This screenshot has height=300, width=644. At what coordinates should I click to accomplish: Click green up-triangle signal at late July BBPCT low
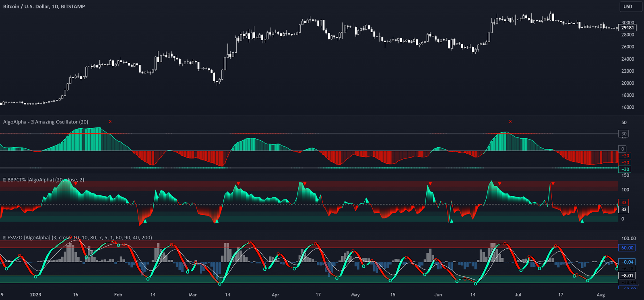[x=582, y=221]
